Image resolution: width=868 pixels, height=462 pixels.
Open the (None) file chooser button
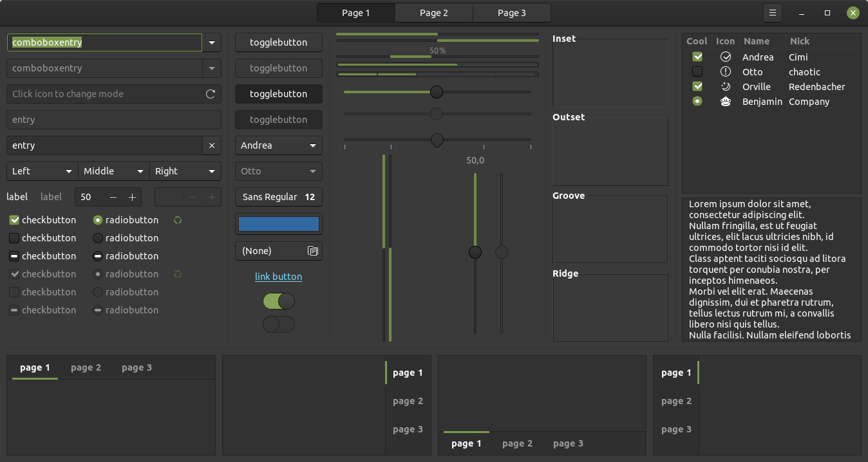click(279, 251)
